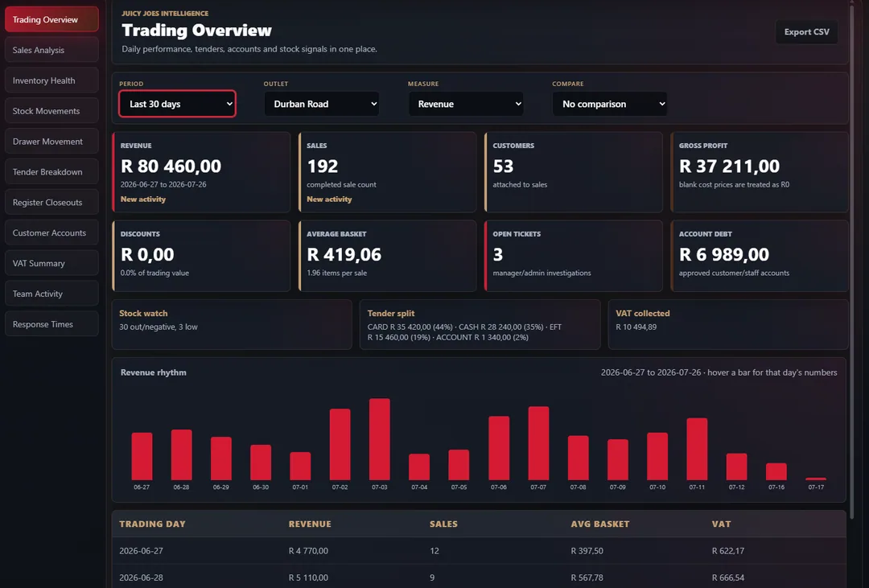Click the Trading Day column header
The width and height of the screenshot is (869, 588).
click(x=152, y=524)
